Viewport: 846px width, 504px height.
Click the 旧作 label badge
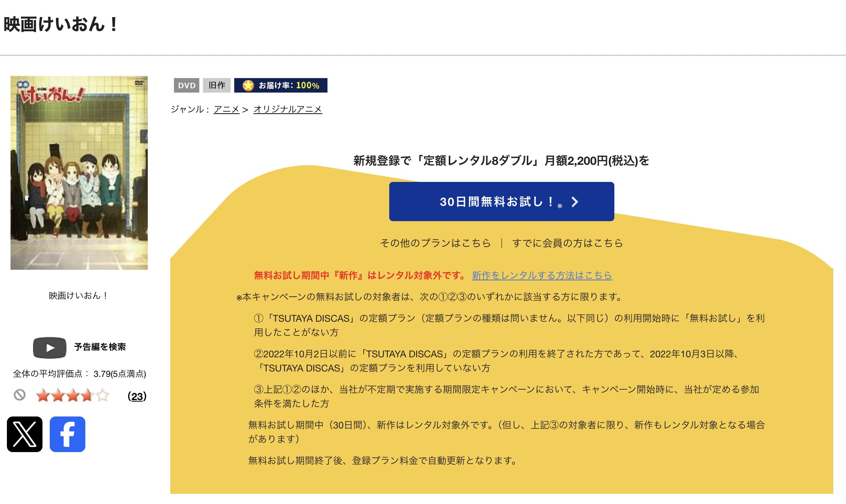pyautogui.click(x=217, y=85)
